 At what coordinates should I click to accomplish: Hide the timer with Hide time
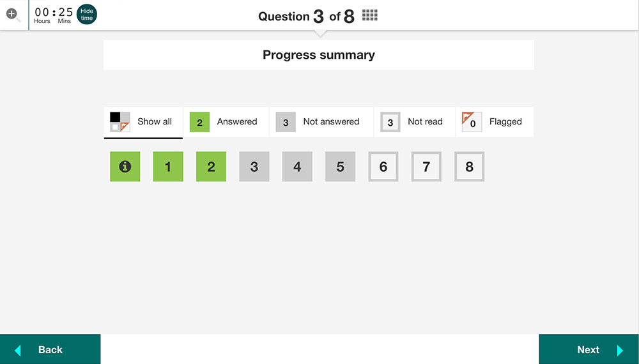(x=87, y=15)
